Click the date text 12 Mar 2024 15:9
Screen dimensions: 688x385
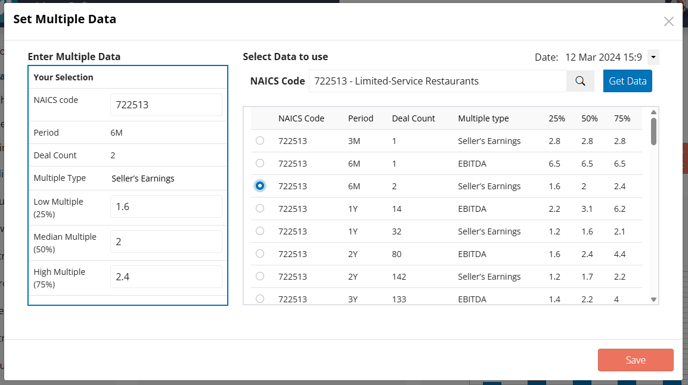pyautogui.click(x=603, y=57)
